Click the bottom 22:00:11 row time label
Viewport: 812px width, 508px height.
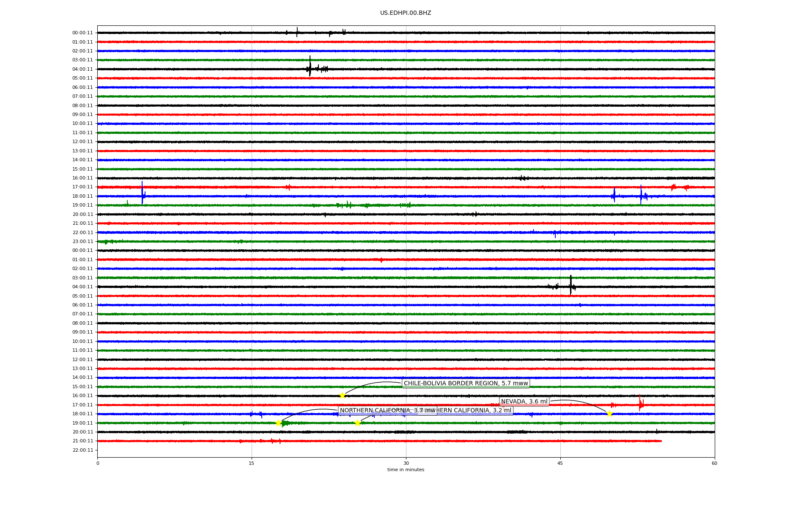point(82,450)
